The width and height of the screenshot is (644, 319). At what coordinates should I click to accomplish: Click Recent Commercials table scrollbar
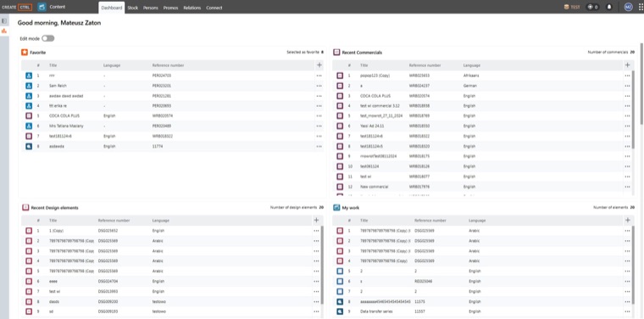[x=633, y=109]
